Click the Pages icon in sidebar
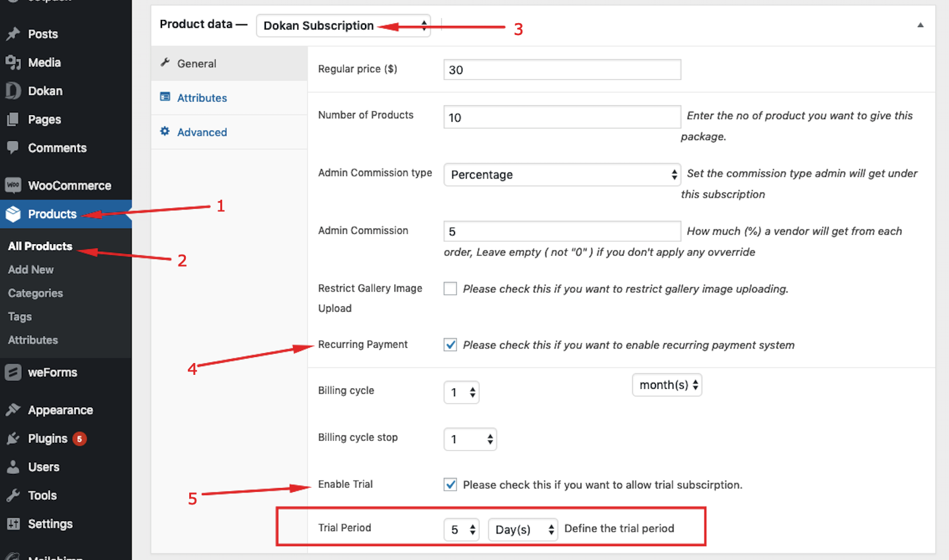The width and height of the screenshot is (949, 560). tap(13, 120)
